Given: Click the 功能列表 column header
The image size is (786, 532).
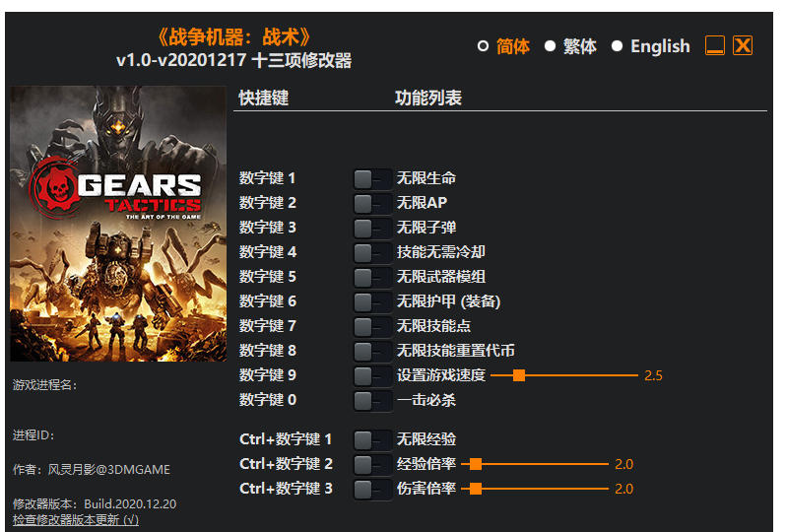Looking at the screenshot, I should click(428, 98).
